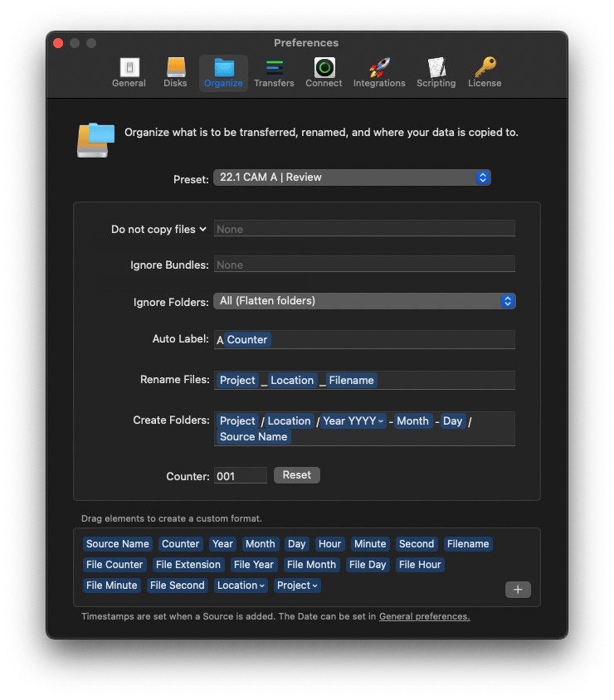The image size is (614, 700).
Task: Open the Transfers preferences pane
Action: tap(274, 72)
